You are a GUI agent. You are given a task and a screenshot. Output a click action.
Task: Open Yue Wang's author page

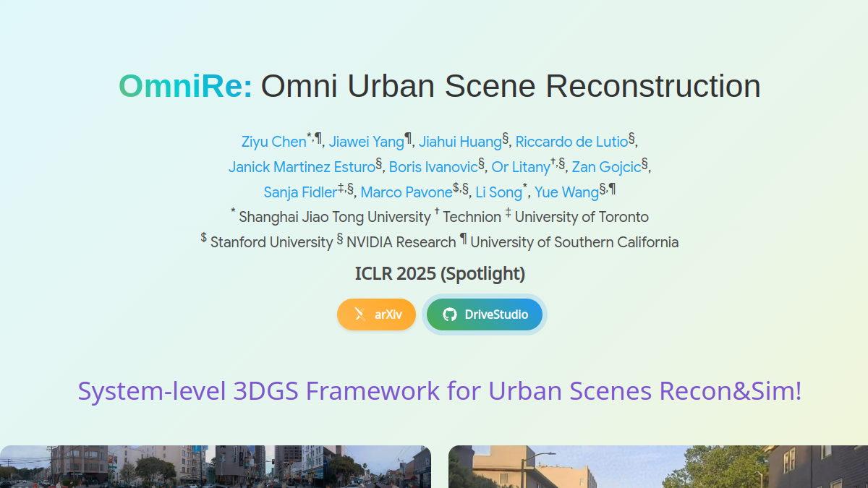coord(566,192)
